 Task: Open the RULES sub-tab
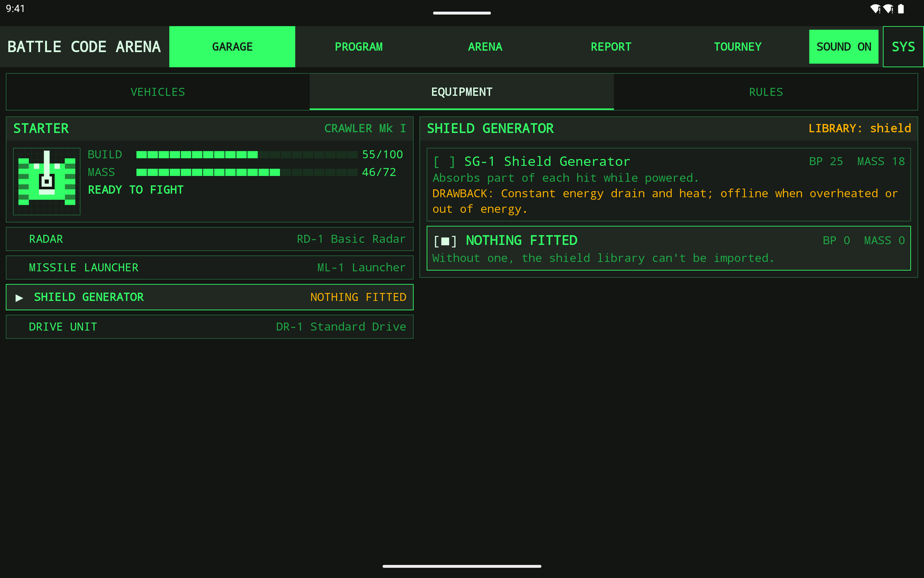click(x=765, y=92)
